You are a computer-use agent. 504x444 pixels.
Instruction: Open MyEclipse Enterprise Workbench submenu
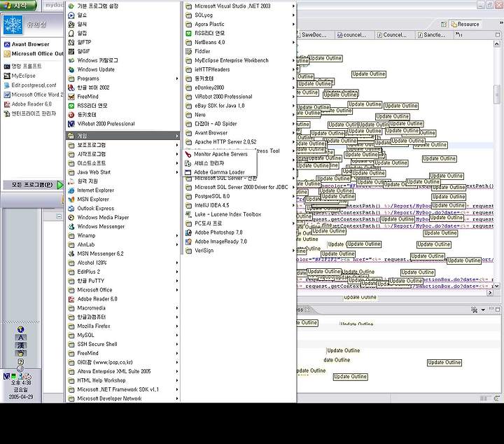(x=239, y=60)
